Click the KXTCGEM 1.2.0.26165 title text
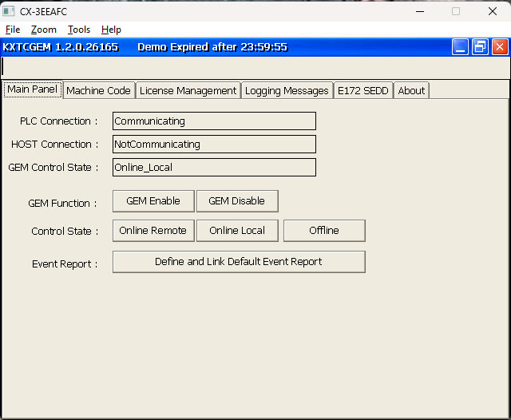 click(x=61, y=47)
